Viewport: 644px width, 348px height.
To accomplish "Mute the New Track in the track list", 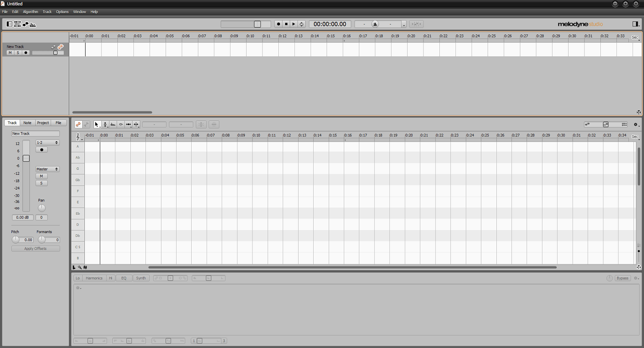I will coord(10,53).
